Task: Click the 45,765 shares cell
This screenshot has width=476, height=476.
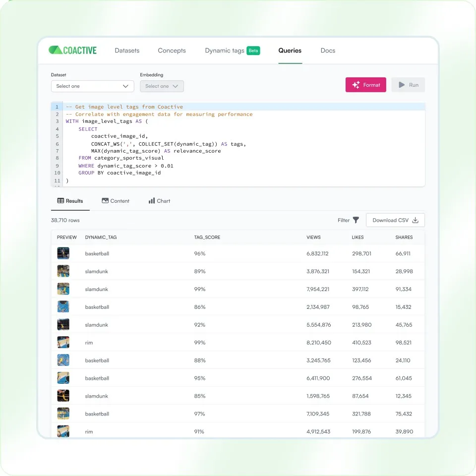Action: click(x=404, y=325)
